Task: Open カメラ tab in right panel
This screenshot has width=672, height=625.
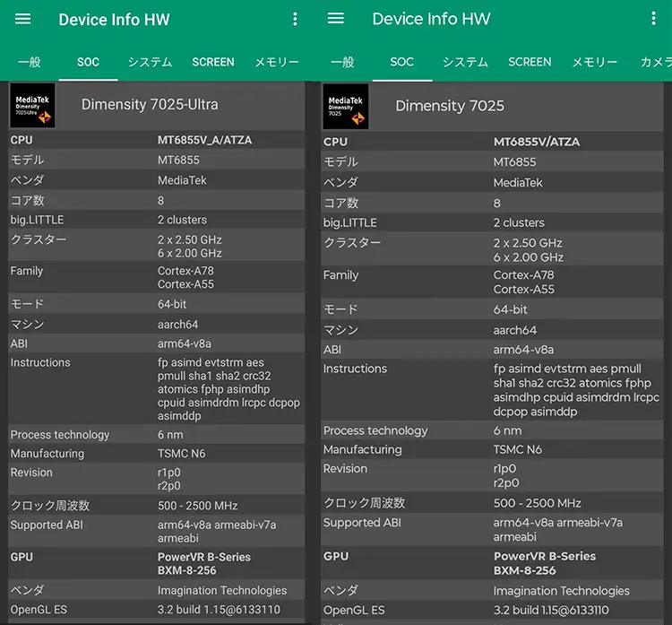Action: (655, 62)
